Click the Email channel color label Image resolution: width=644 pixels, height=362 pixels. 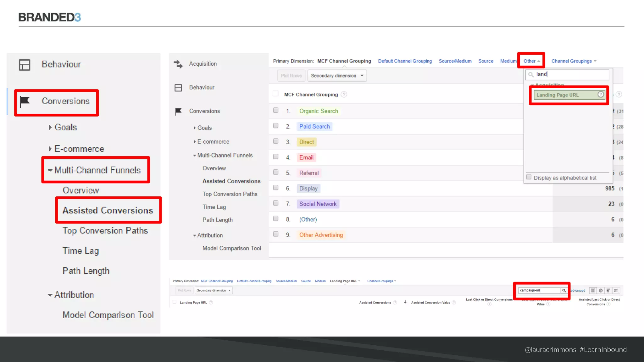tap(306, 157)
